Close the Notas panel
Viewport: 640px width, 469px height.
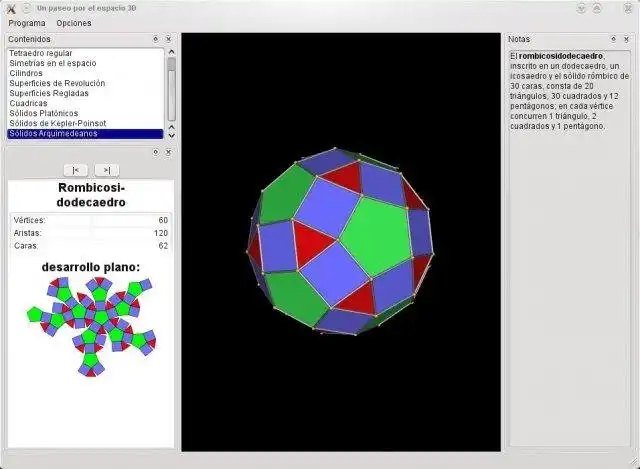(626, 39)
